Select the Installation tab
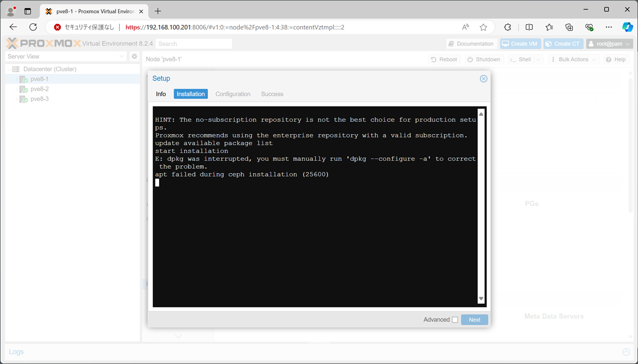 tap(190, 94)
